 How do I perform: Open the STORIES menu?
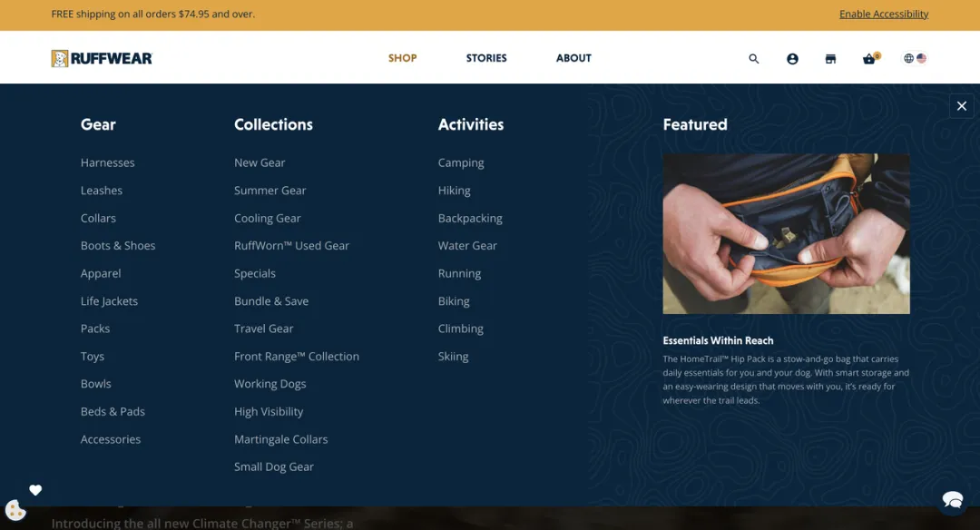click(486, 58)
